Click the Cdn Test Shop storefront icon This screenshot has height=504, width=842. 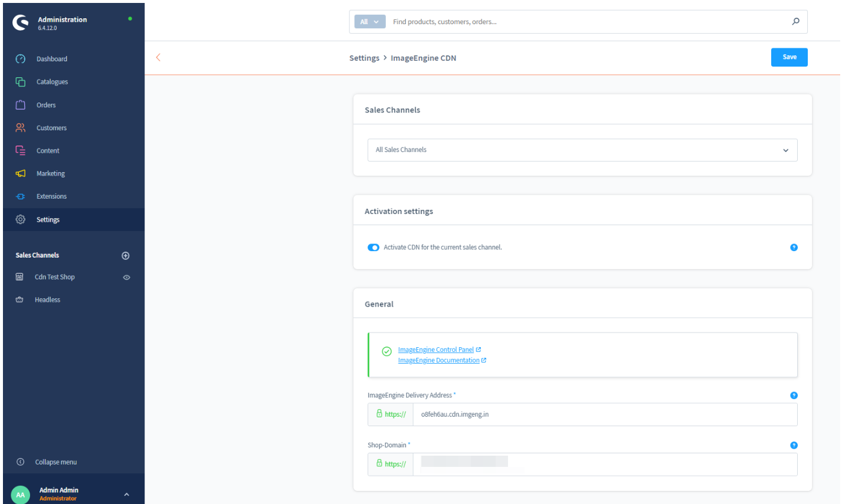[19, 277]
